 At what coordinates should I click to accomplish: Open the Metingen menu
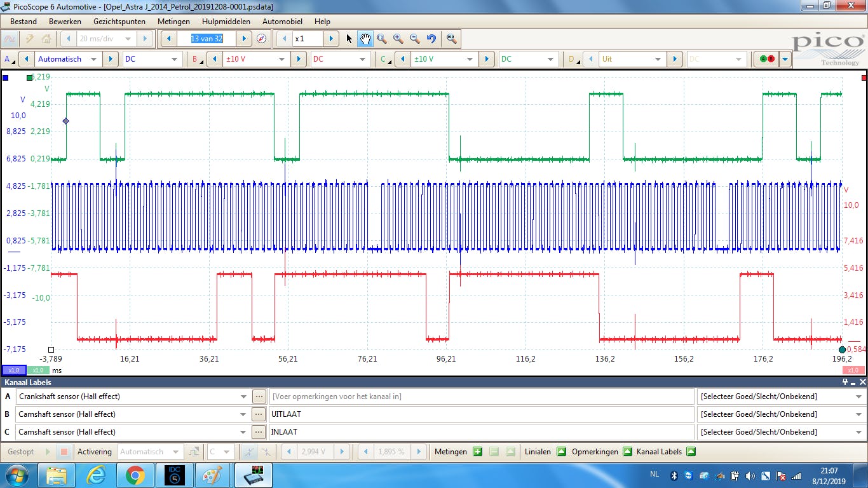coord(173,21)
